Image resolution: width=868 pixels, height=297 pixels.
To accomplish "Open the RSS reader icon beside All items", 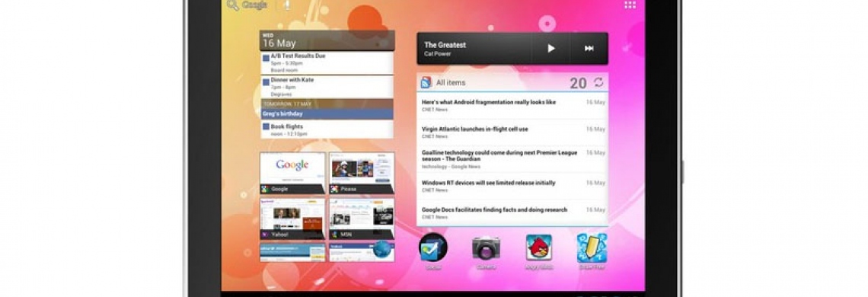I will (x=426, y=82).
